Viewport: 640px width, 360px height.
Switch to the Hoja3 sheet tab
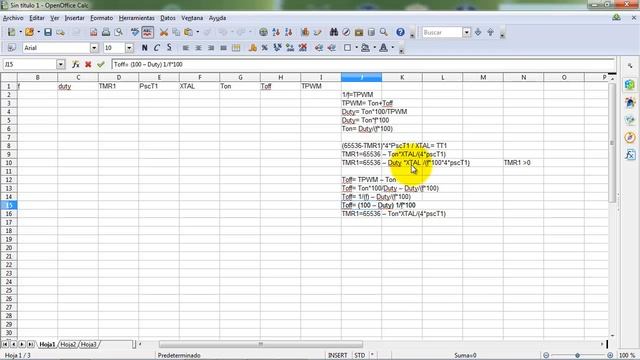tap(89, 344)
